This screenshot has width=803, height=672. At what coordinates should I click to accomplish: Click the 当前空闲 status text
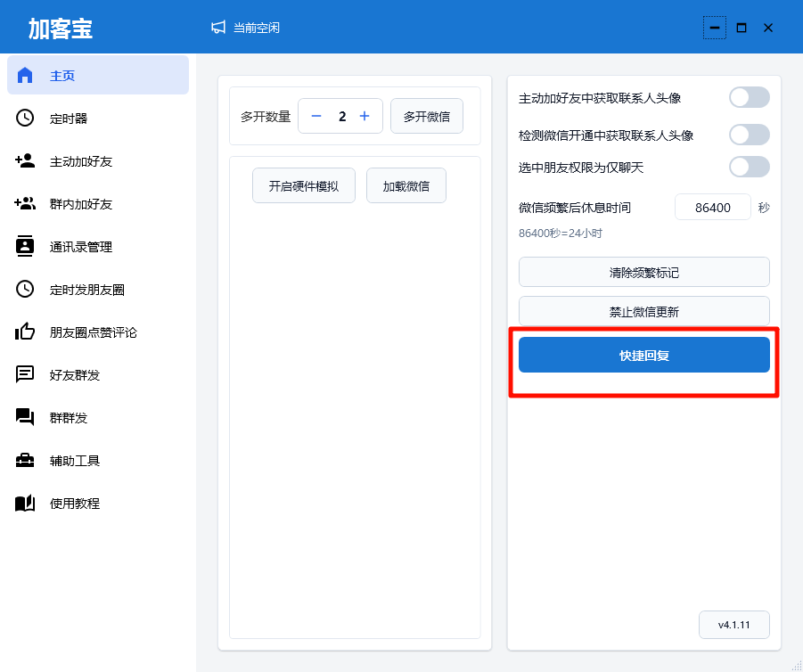point(257,28)
